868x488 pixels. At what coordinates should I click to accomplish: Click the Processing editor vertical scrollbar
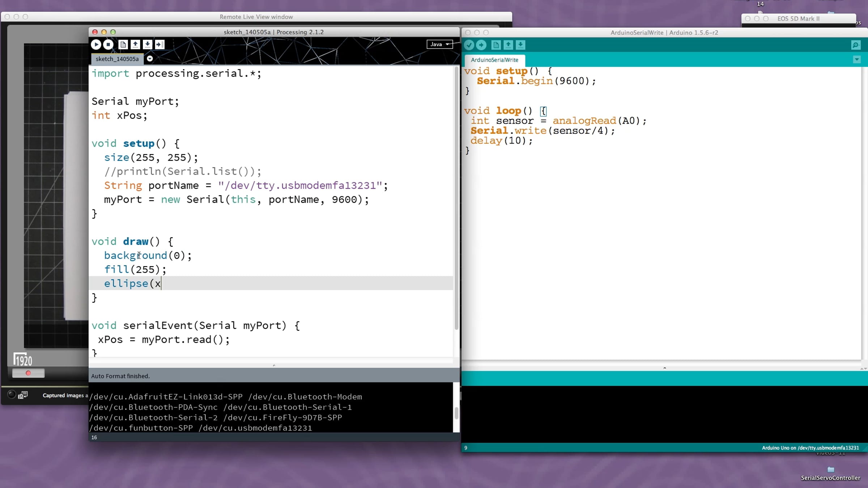click(456, 198)
